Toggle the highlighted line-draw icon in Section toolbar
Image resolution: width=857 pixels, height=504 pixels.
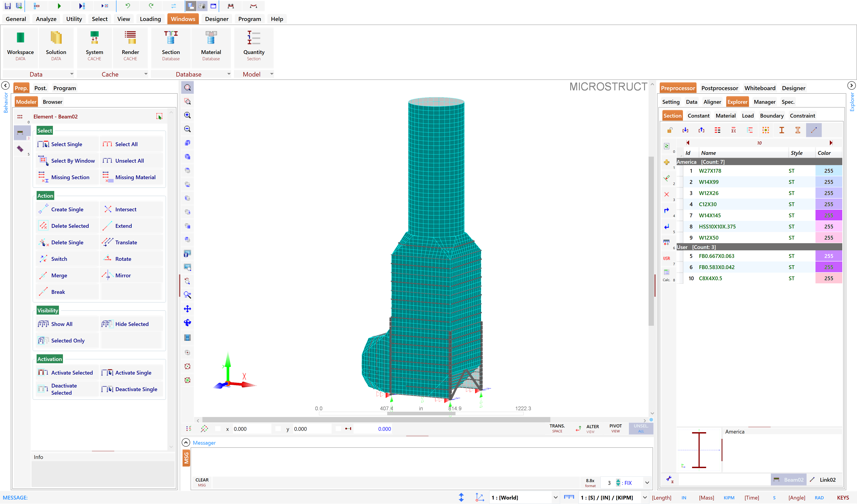click(x=813, y=130)
